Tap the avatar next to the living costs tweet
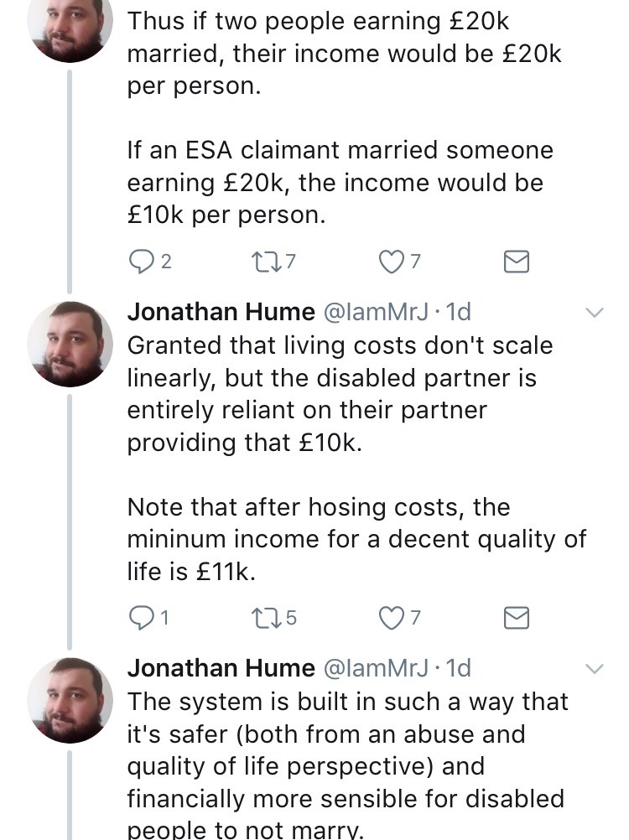The height and width of the screenshot is (840, 629). (70, 344)
